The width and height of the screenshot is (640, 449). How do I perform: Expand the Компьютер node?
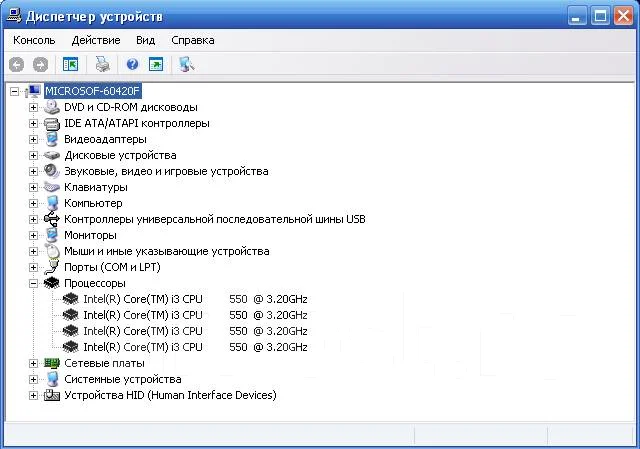tap(33, 203)
